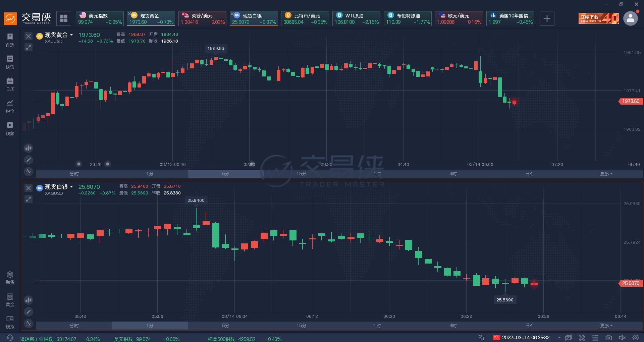This screenshot has width=644, height=342.
Task: Open the 期货 futures sidebar icon
Action: (10, 278)
